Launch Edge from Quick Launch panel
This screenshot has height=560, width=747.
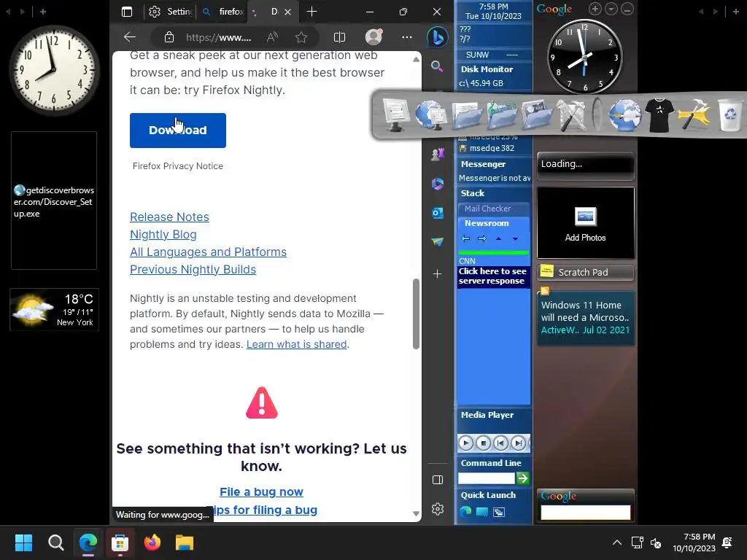click(465, 512)
